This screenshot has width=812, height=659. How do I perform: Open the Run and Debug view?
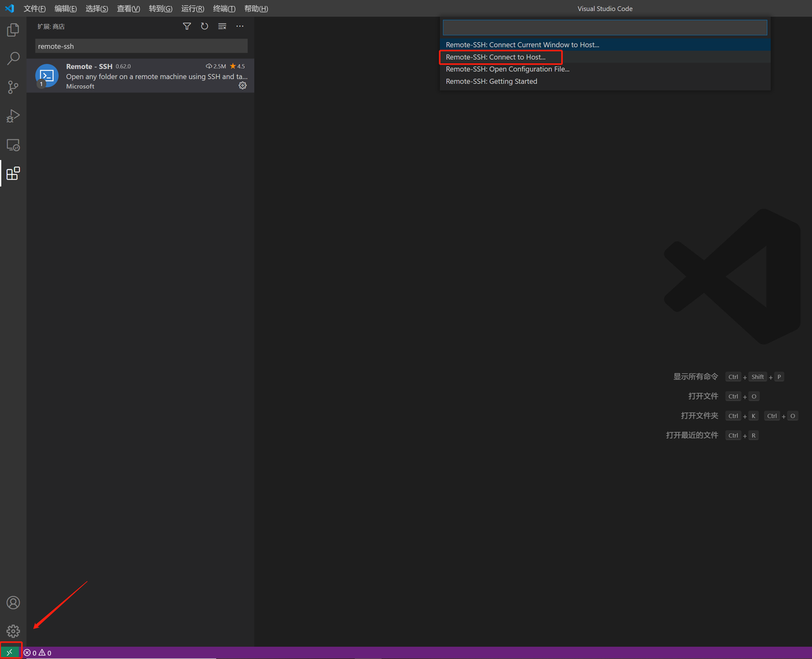[13, 116]
